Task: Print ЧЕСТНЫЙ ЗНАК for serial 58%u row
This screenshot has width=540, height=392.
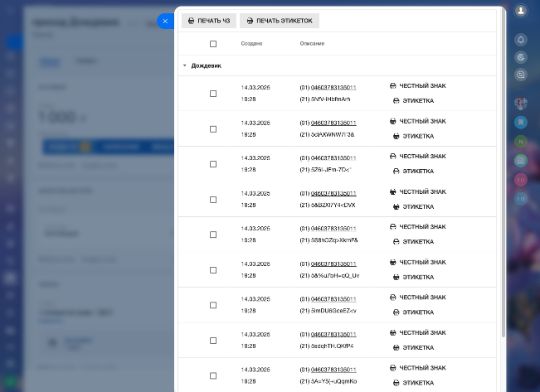Action: pyautogui.click(x=418, y=262)
